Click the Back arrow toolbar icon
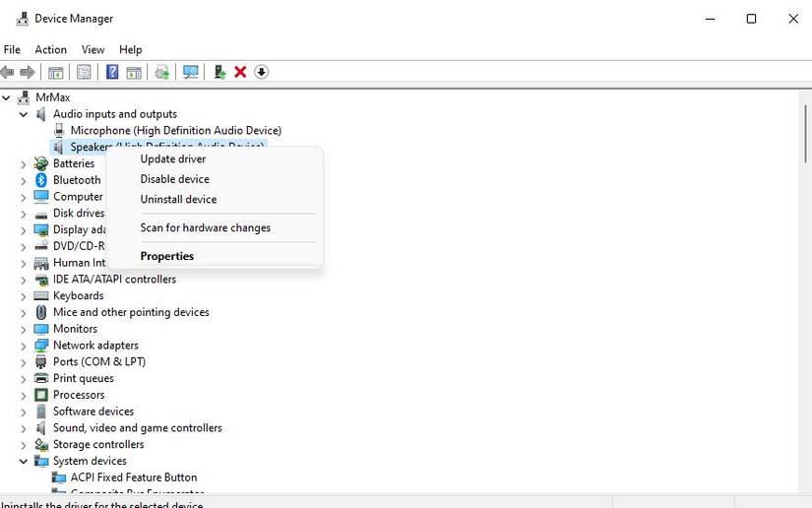Viewport: 812px width, 508px height. pyautogui.click(x=7, y=72)
